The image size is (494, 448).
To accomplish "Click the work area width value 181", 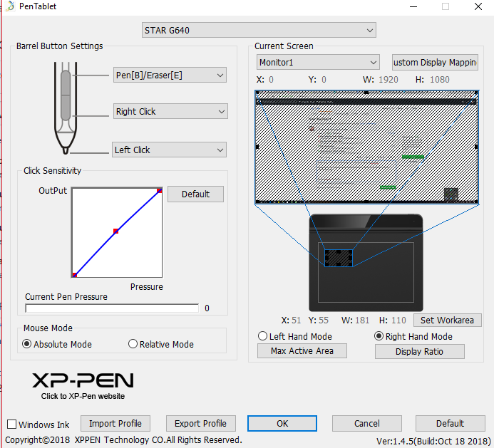I will [x=362, y=321].
